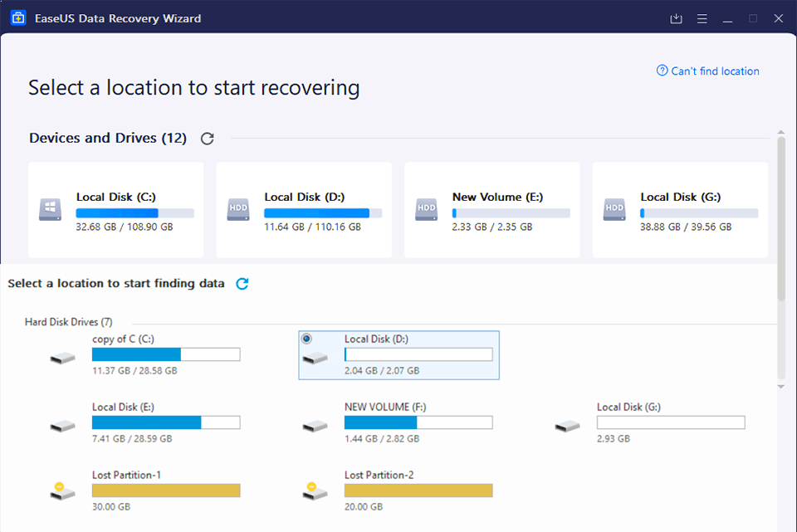Refresh the 'Select a location' drive list
797x532 pixels.
(x=242, y=284)
